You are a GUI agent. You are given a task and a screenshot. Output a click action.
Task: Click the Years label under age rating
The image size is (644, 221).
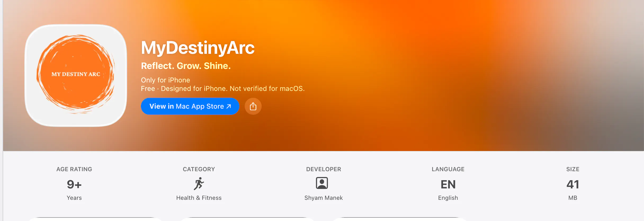tap(74, 198)
